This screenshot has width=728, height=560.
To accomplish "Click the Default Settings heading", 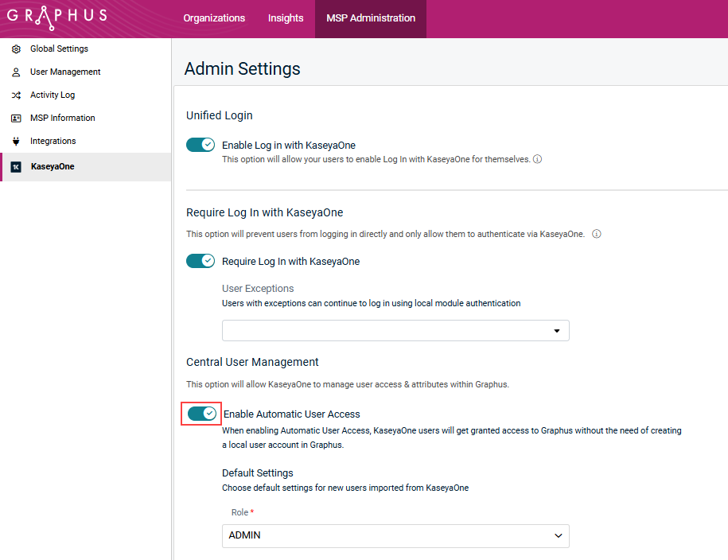I will tap(258, 472).
